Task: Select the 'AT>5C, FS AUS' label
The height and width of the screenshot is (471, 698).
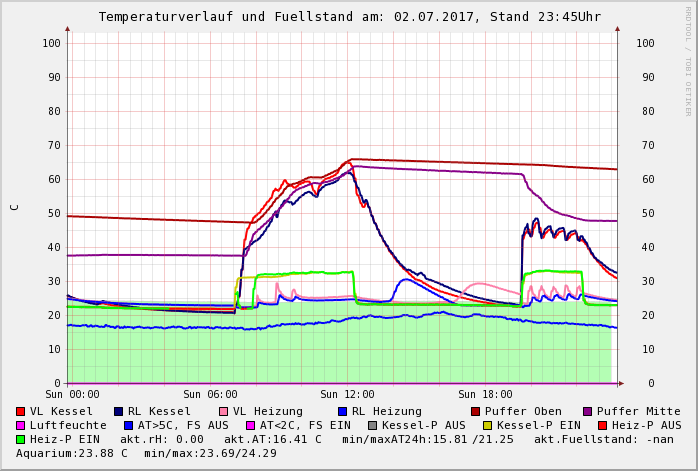Action: (x=183, y=426)
